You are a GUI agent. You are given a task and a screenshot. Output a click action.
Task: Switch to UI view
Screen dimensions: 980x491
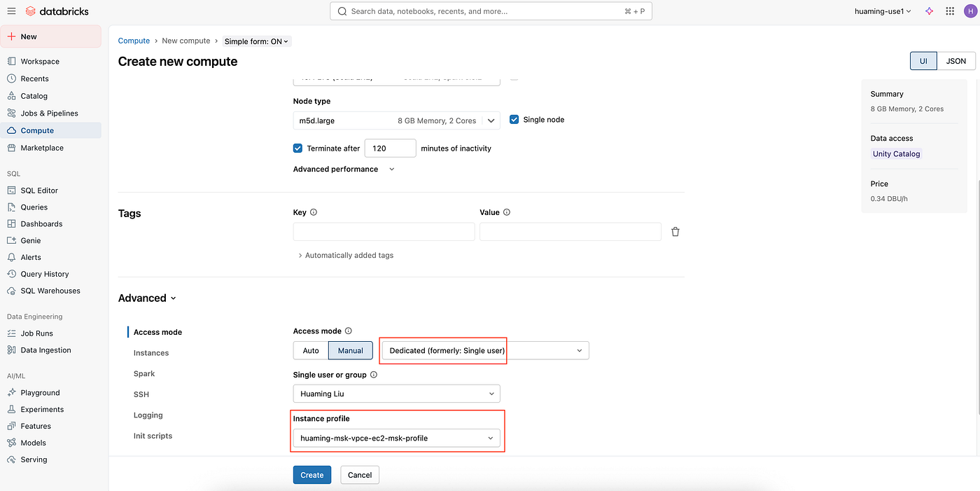click(923, 61)
